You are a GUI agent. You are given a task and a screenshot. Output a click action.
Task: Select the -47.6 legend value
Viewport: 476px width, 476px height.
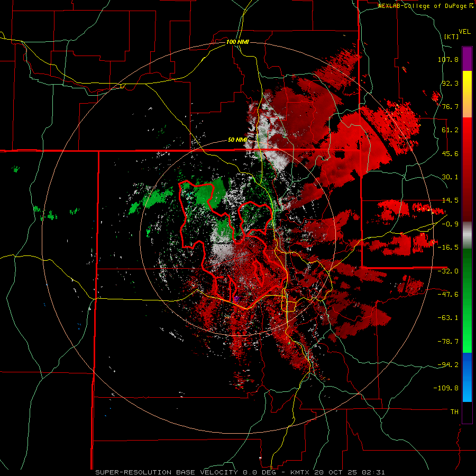448,295
